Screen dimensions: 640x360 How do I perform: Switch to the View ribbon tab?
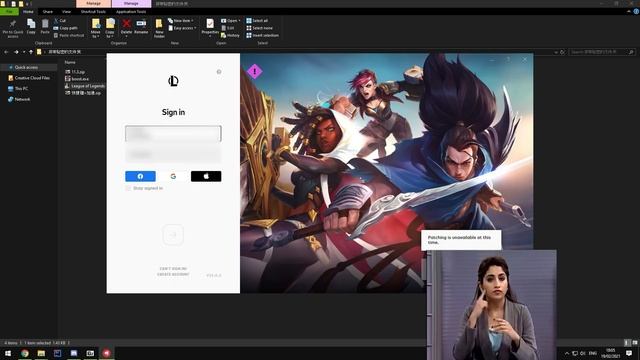pyautogui.click(x=67, y=11)
